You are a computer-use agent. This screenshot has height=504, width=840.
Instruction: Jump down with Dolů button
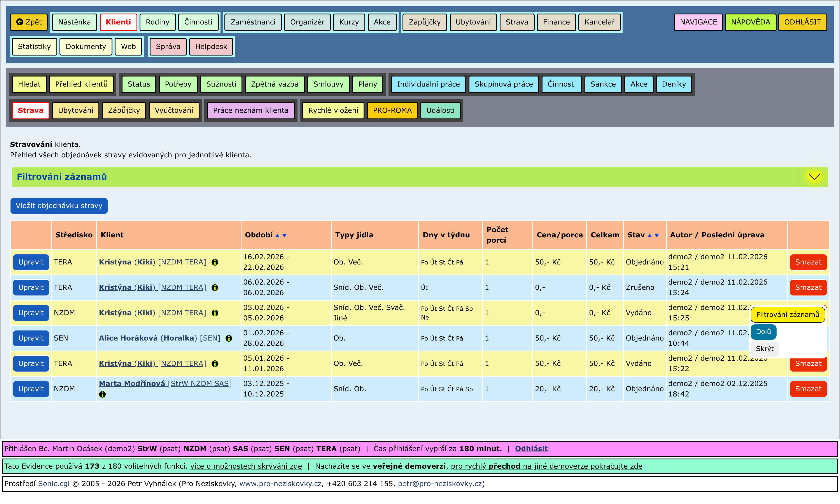(x=763, y=332)
